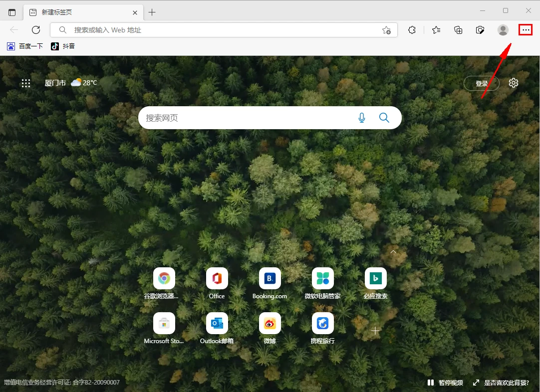Open the Outlook邮箱 quick link
Screen dimensions: 540x392
(x=217, y=328)
